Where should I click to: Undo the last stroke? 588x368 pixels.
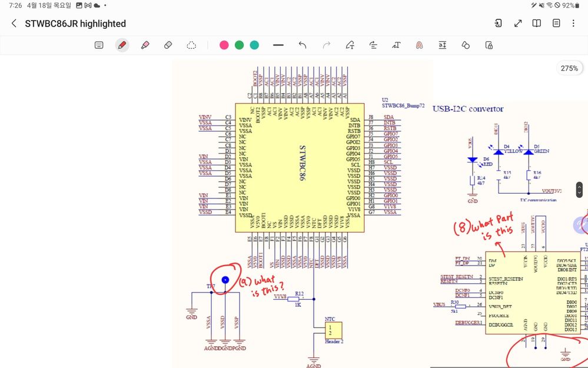click(303, 45)
